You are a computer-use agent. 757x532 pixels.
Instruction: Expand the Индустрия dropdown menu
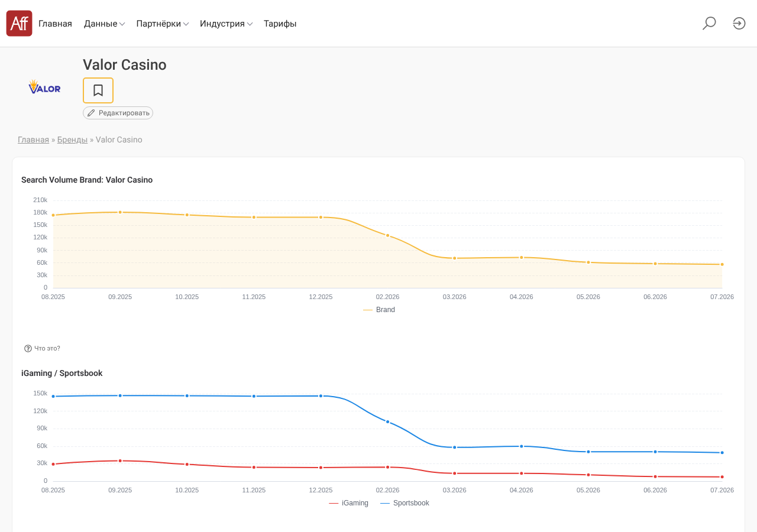pos(227,24)
